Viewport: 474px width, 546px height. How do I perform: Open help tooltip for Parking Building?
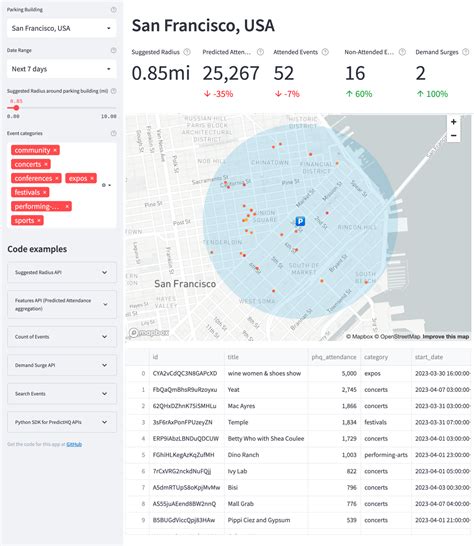pos(114,10)
